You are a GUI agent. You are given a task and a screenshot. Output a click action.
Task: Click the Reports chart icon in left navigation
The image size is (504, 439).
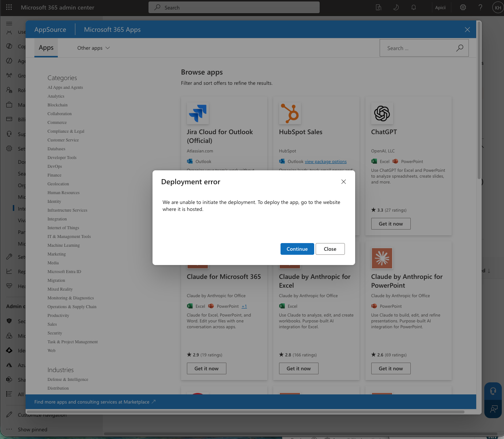pyautogui.click(x=9, y=272)
